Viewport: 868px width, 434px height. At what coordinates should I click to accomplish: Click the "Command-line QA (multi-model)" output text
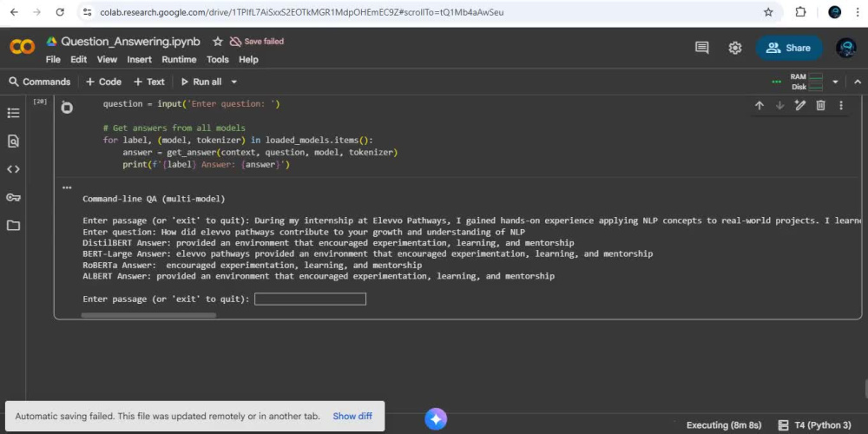tap(154, 199)
